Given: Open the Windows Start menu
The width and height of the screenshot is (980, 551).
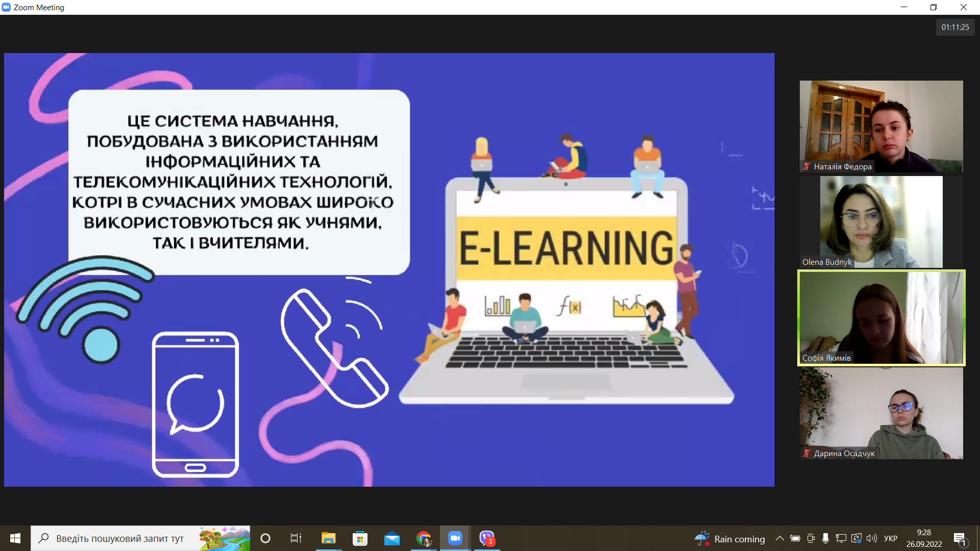Looking at the screenshot, I should (x=15, y=538).
